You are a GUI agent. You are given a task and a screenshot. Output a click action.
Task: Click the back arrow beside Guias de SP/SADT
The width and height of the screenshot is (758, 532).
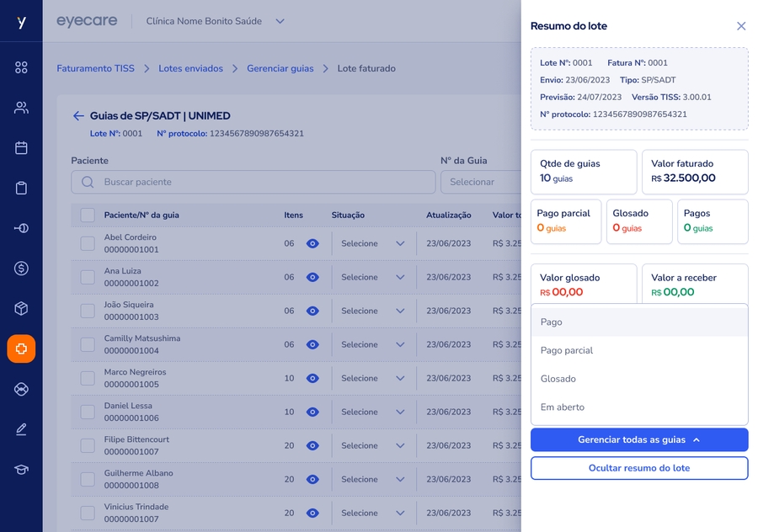click(78, 116)
